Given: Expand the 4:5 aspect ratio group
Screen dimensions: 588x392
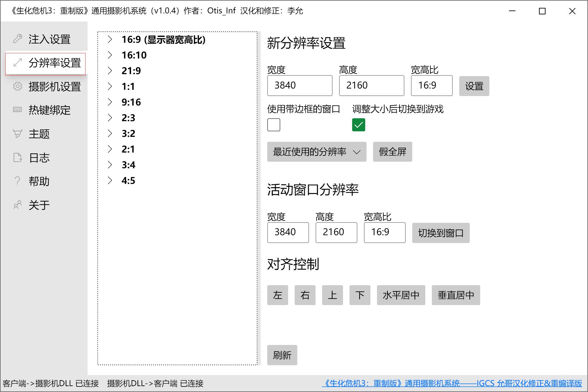Looking at the screenshot, I should (x=110, y=181).
